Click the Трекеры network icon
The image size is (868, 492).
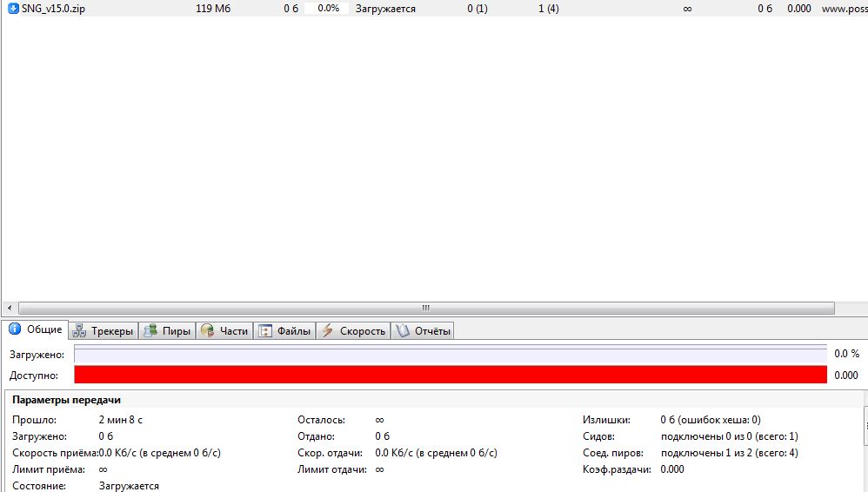tap(79, 331)
